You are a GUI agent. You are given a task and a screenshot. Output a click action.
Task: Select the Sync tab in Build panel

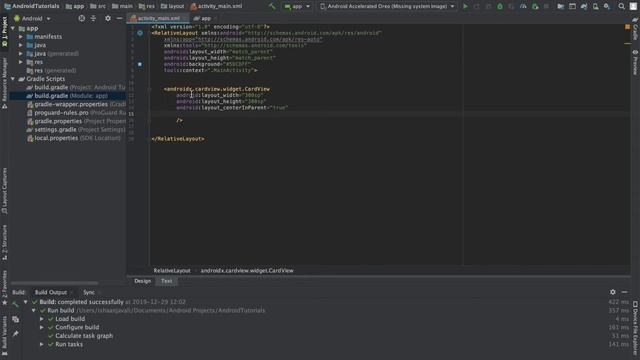[x=89, y=292]
